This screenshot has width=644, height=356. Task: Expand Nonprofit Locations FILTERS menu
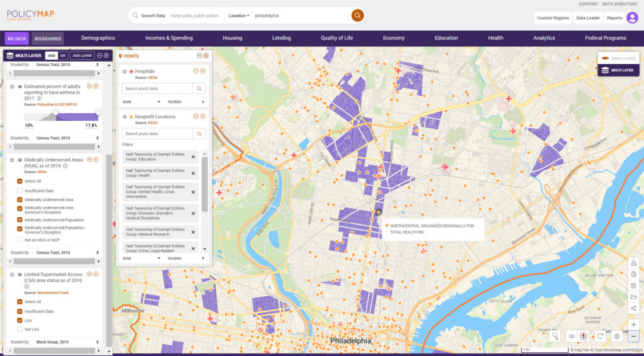click(186, 259)
